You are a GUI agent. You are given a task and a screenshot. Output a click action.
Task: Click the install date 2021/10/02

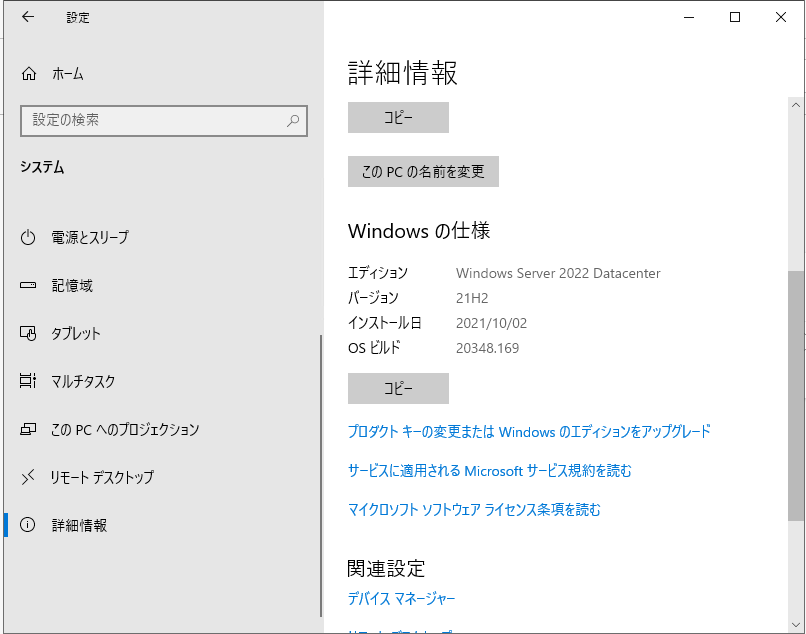pos(491,323)
